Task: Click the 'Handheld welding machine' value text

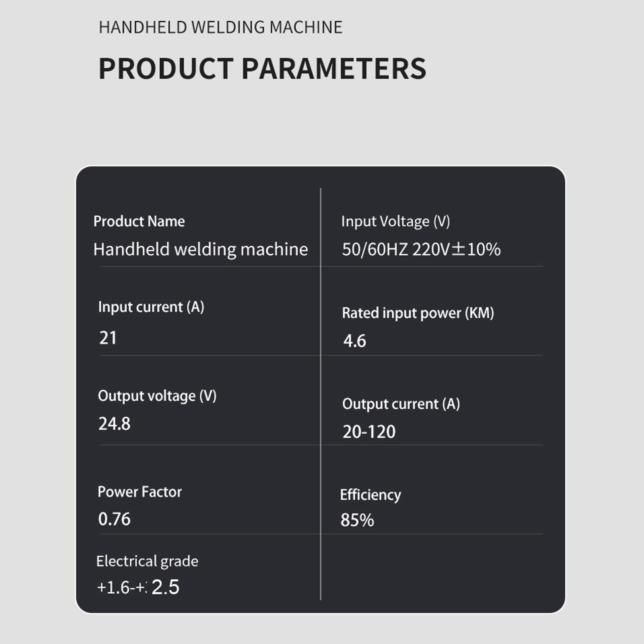Action: (200, 249)
